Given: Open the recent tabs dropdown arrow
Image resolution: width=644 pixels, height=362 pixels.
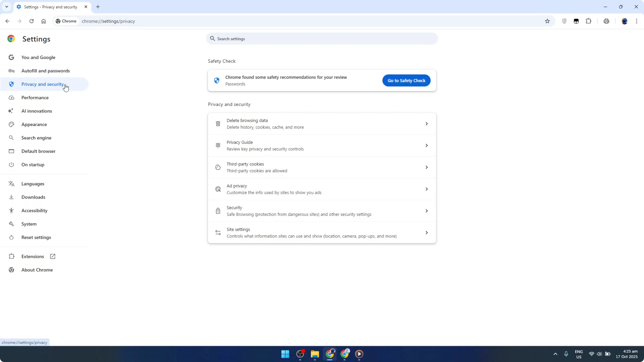Looking at the screenshot, I should 6,7.
